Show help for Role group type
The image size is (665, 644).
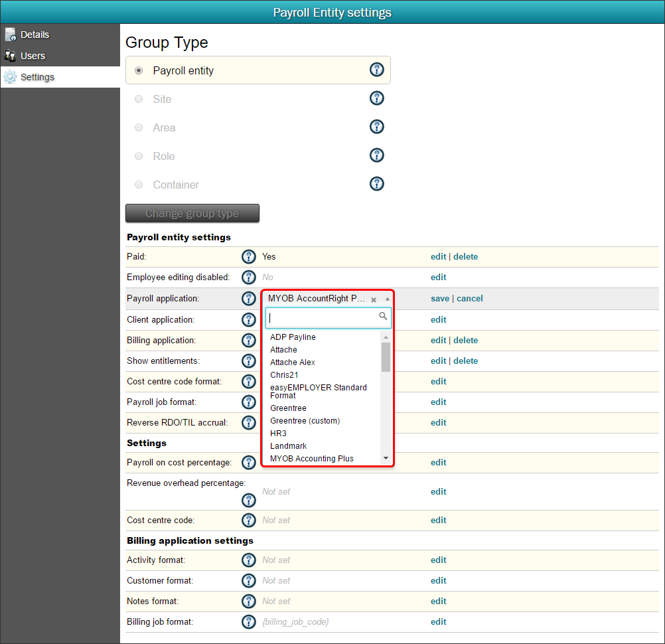click(x=376, y=155)
